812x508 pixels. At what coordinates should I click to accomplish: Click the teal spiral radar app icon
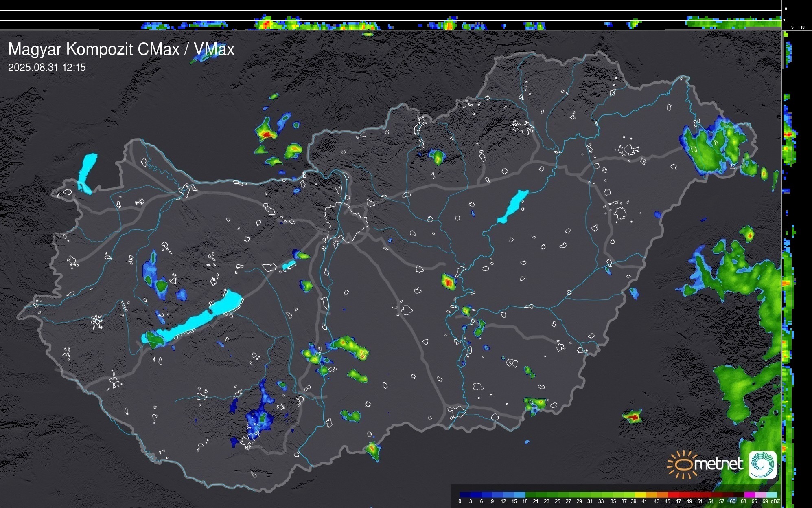click(x=762, y=464)
